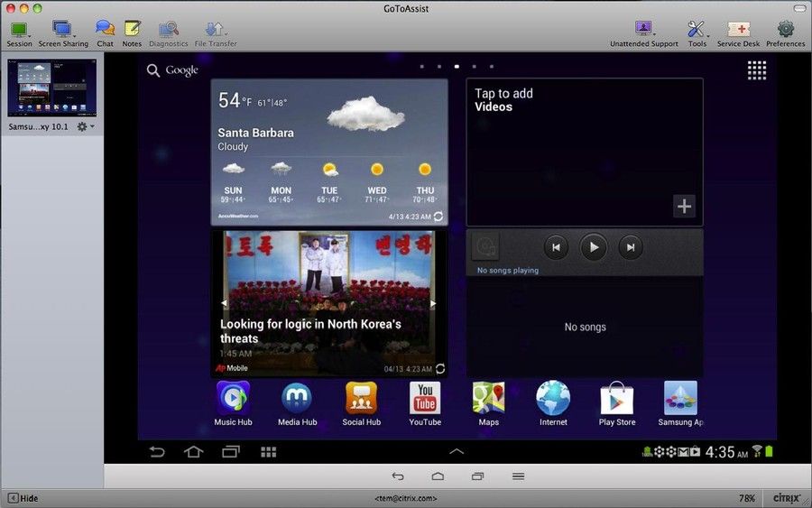Screen dimensions: 812x508
Task: Click the Screen Sharing toolbar button
Action: [x=63, y=34]
